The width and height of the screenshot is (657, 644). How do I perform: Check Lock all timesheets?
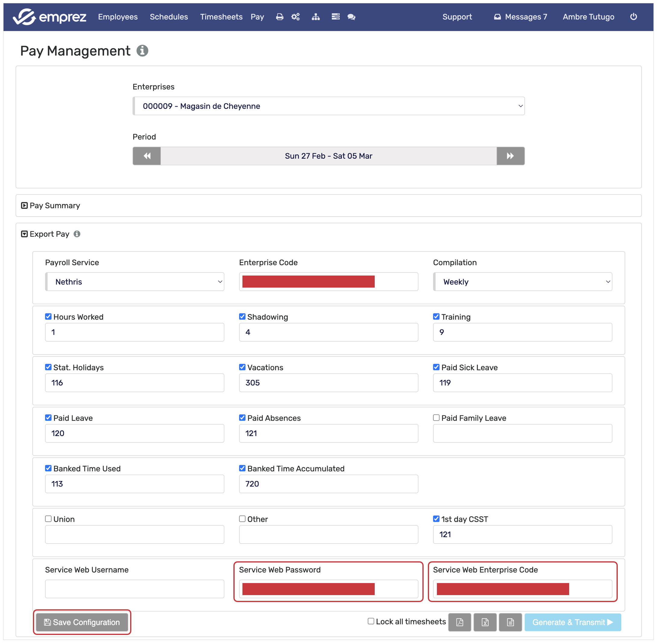click(371, 621)
